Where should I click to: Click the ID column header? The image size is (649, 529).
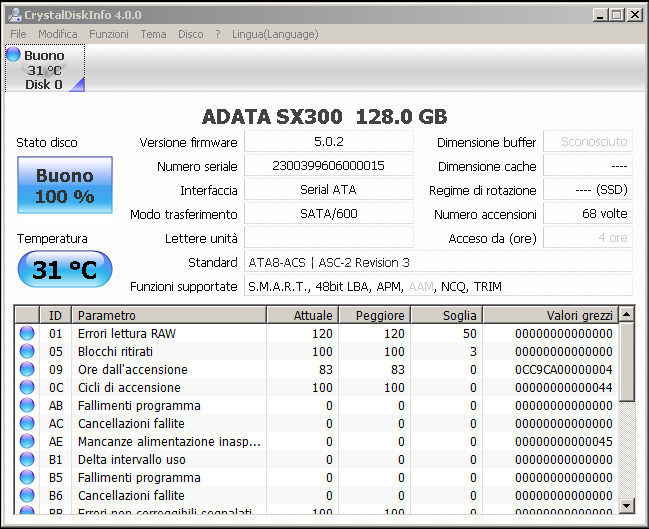coord(55,315)
